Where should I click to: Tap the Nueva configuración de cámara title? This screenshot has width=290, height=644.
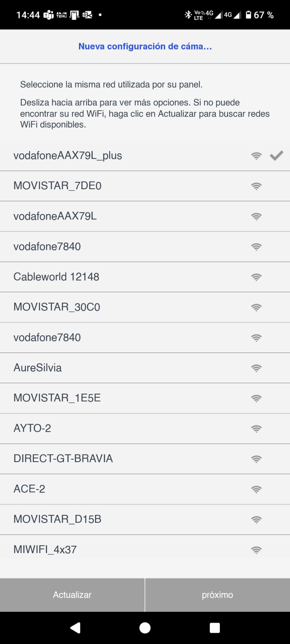coord(145,46)
